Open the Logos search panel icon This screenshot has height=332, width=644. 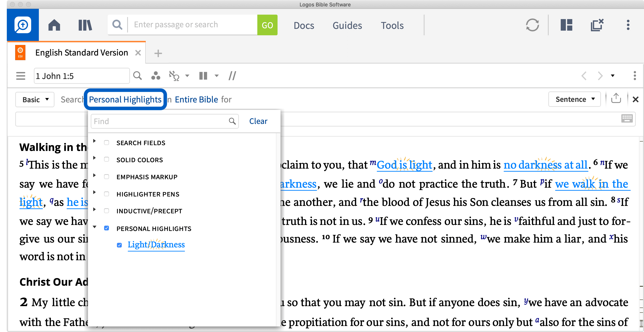23,25
